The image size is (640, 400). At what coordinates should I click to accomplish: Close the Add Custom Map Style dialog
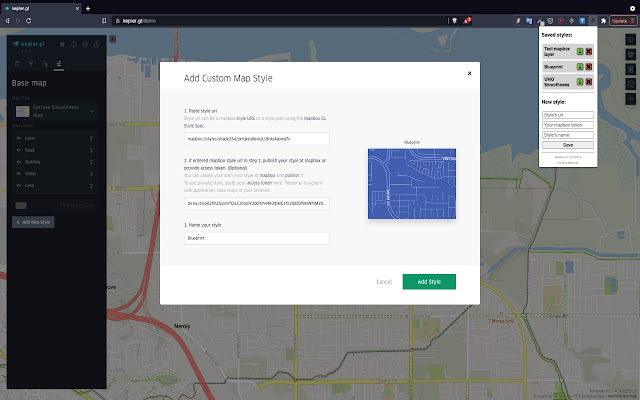(x=469, y=73)
